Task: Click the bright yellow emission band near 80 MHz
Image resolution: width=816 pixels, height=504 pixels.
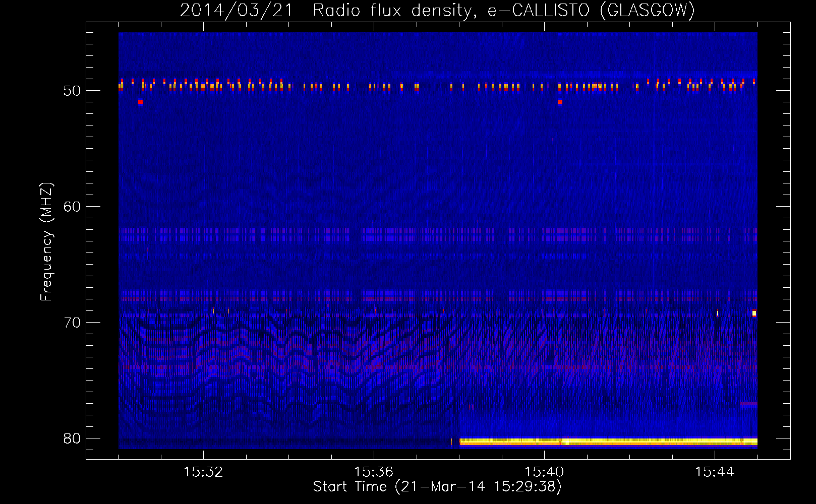Action: coord(608,442)
